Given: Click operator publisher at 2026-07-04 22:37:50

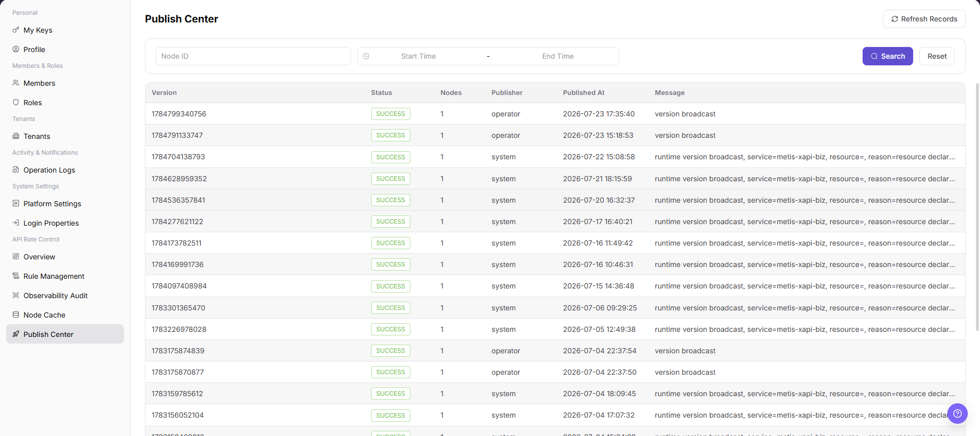Looking at the screenshot, I should 506,372.
